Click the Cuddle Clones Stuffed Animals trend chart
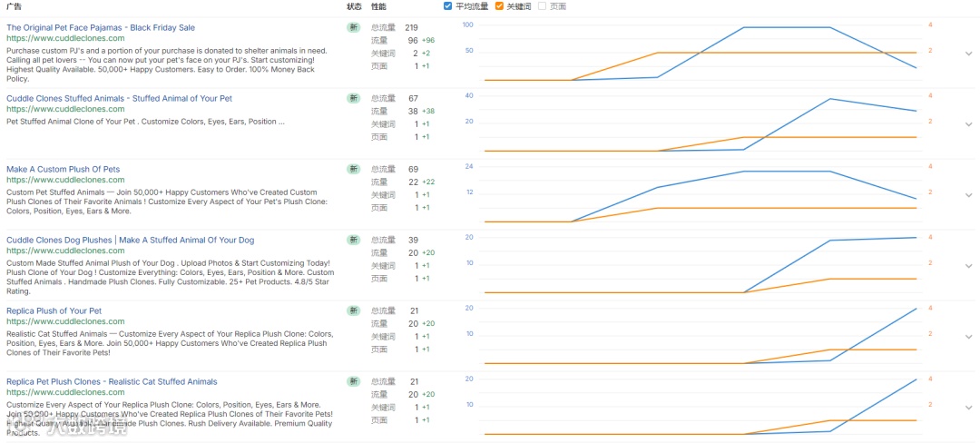This screenshot has width=980, height=443. tap(700, 123)
